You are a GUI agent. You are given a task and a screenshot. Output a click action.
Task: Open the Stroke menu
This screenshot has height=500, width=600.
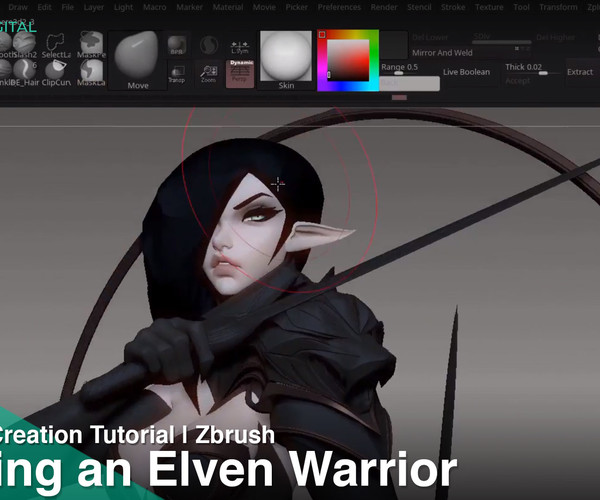coord(453,7)
